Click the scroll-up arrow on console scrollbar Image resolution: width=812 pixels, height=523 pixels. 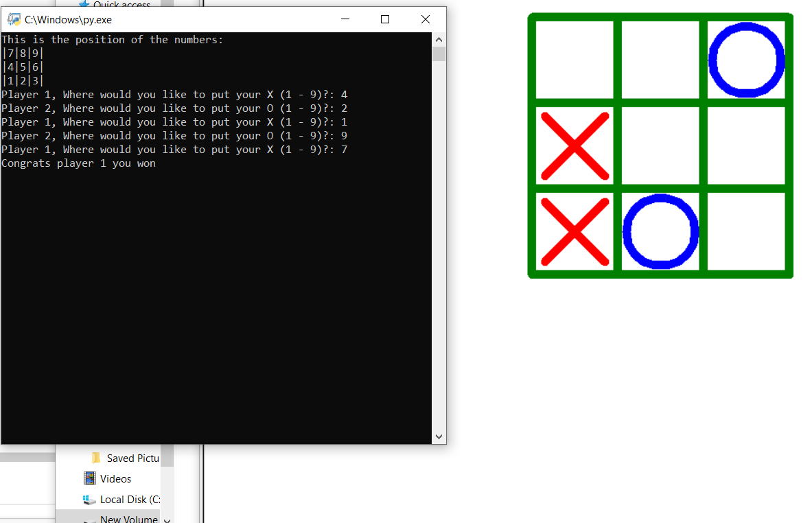coord(439,39)
